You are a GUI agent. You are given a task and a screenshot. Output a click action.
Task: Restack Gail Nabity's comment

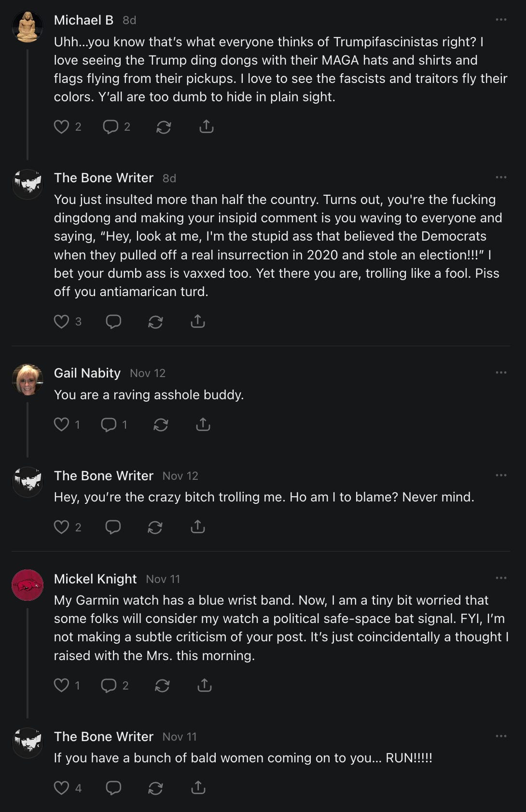coord(161,425)
